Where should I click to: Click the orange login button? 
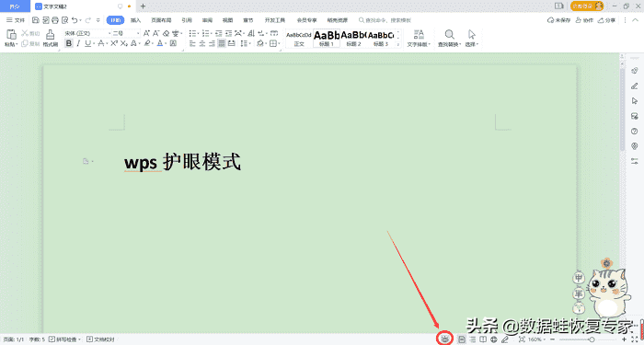coord(587,6)
